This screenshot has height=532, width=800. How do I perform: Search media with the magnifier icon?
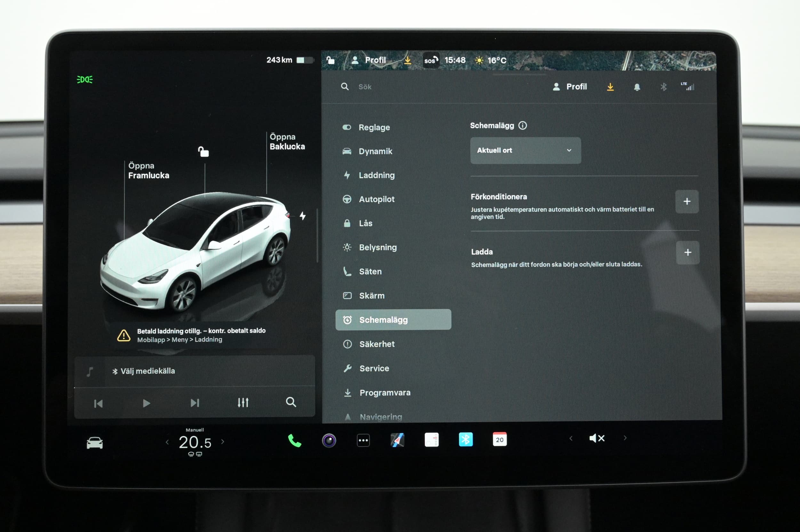[x=291, y=402]
